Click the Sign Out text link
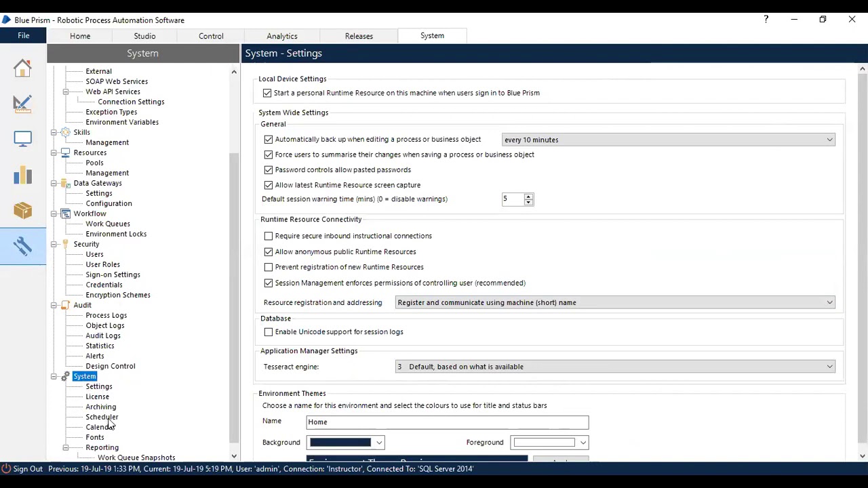Viewport: 868px width, 488px height. (x=28, y=468)
